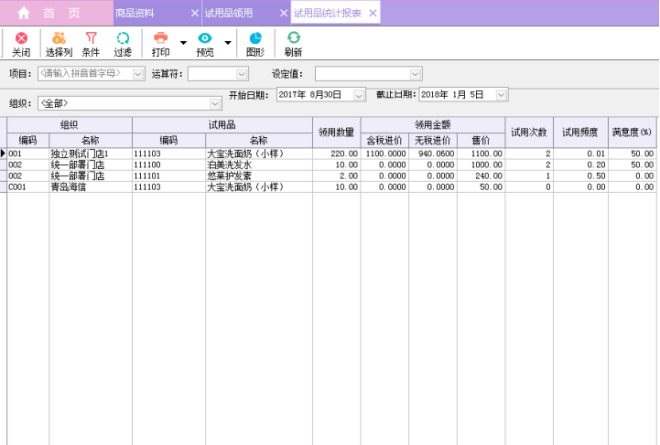Open the 运算符 dropdown
This screenshot has width=660, height=445.
241,75
